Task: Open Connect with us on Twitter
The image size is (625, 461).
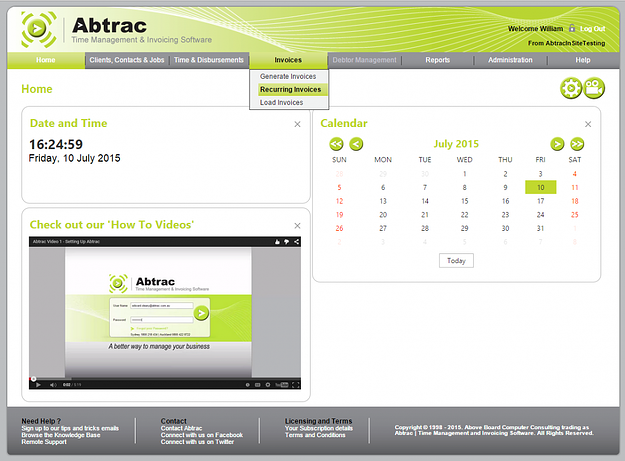Action: point(197,442)
